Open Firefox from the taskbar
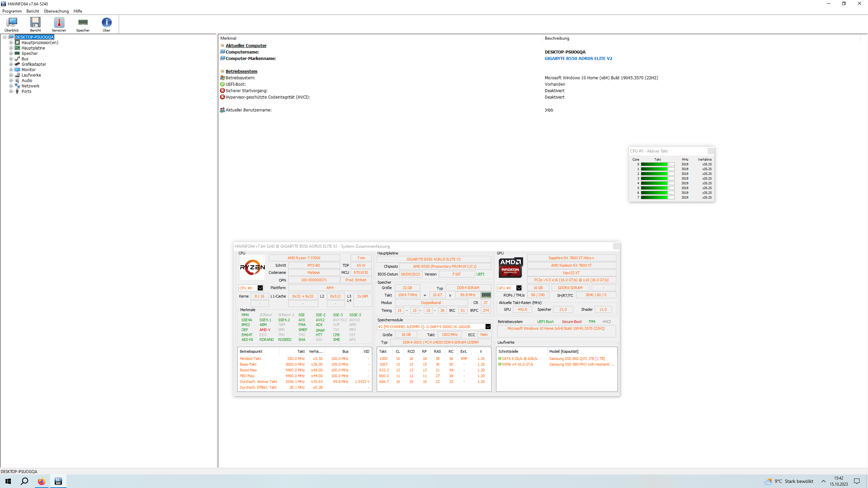This screenshot has width=868, height=488. [x=41, y=481]
